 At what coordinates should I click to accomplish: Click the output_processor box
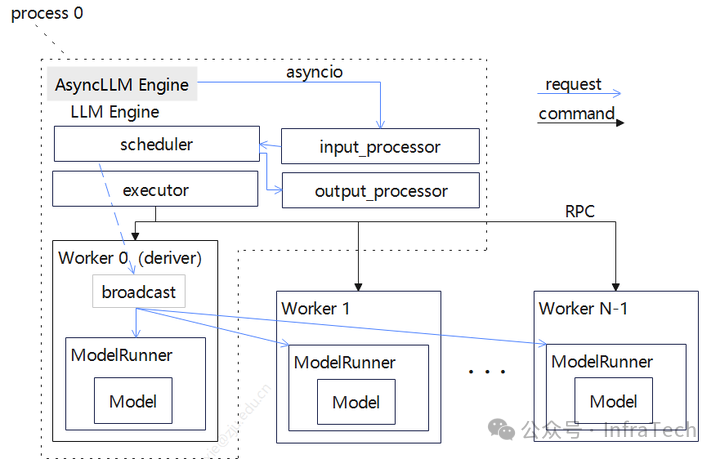380,191
